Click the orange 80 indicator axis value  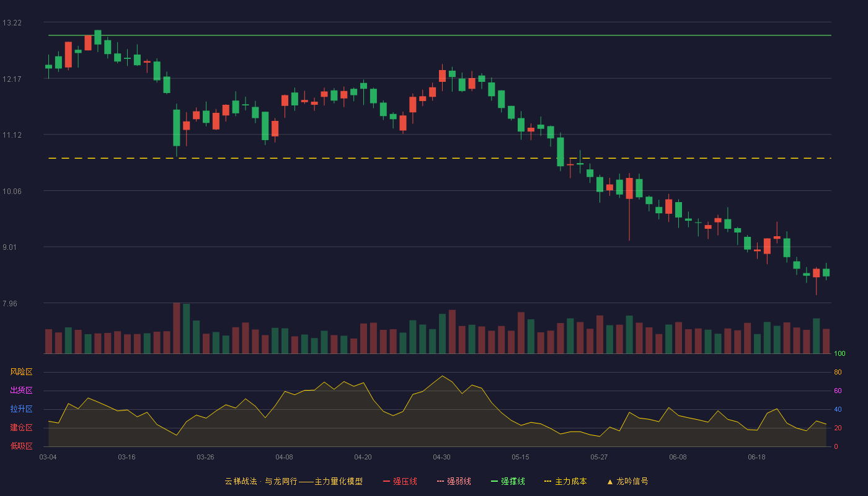[x=838, y=372]
